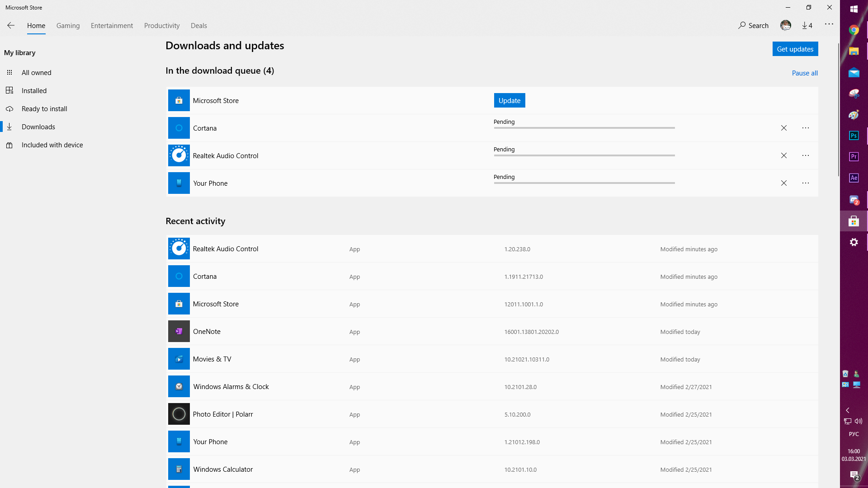The height and width of the screenshot is (488, 868).
Task: Open Mail app from taskbar
Action: 854,72
